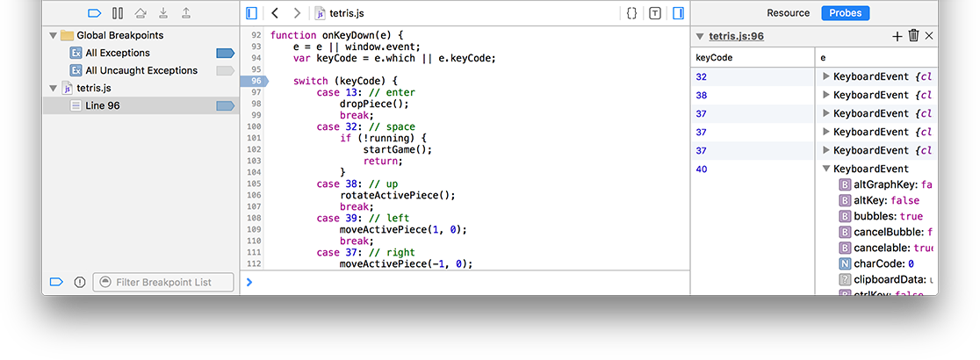Collapse the tetris.js:96 probe section

(700, 36)
